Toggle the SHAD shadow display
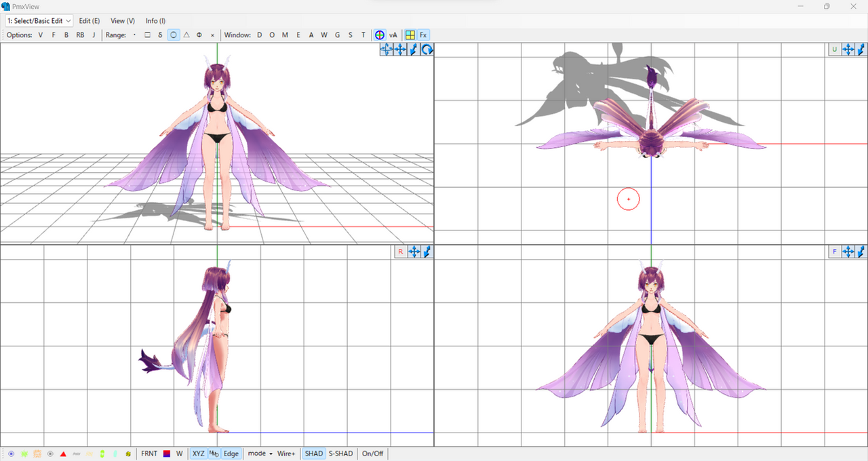This screenshot has height=461, width=868. tap(314, 454)
